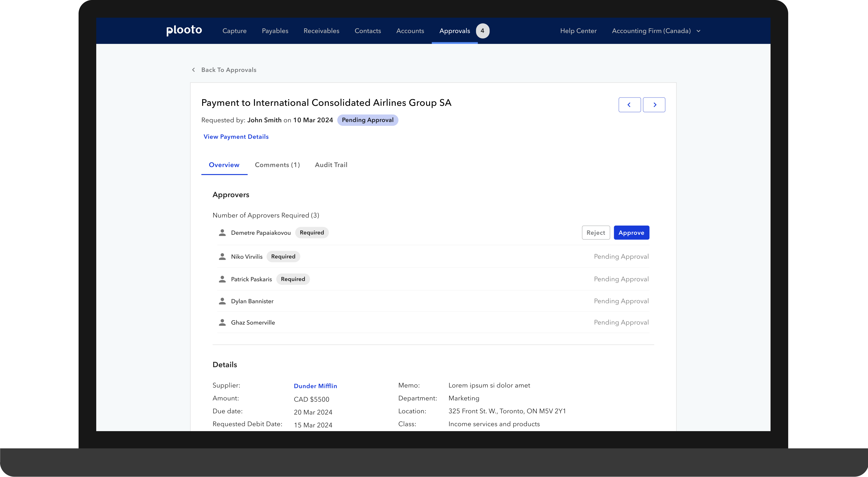Image resolution: width=868 pixels, height=477 pixels.
Task: Click the person icon next to Ghaz Somerville
Action: 222,323
